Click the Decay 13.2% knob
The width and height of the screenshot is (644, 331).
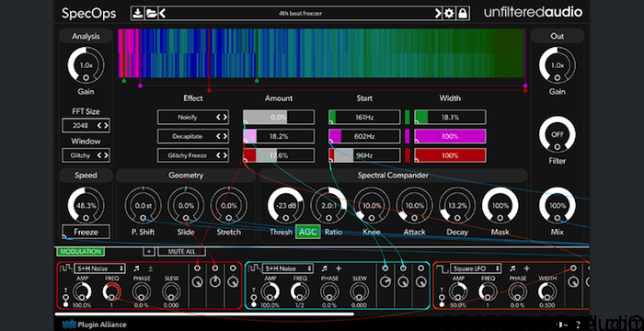pos(457,205)
